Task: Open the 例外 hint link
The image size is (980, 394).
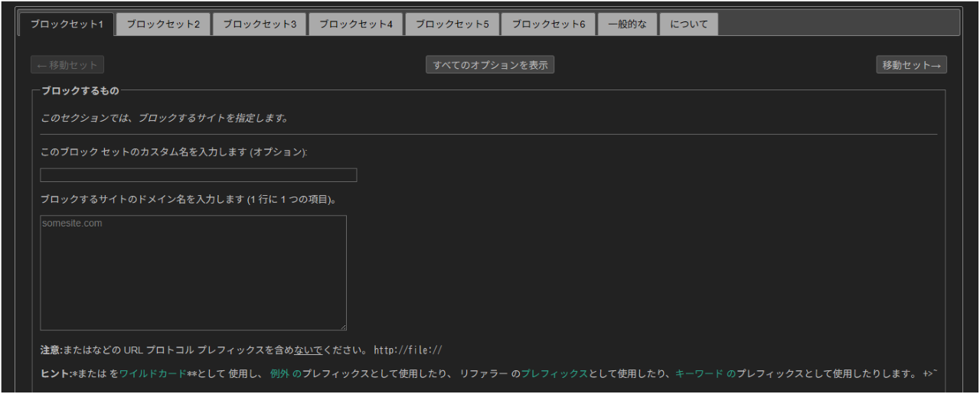Action: tap(286, 374)
